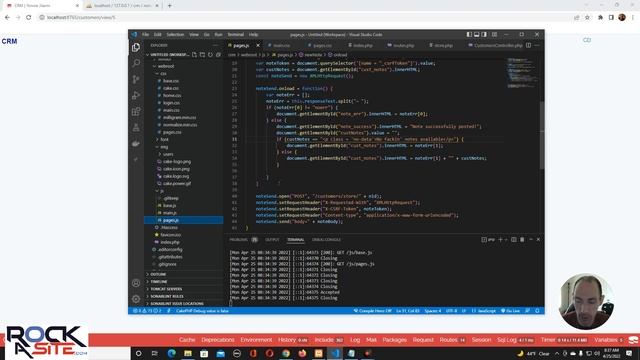Collapse the css folder

[x=163, y=73]
